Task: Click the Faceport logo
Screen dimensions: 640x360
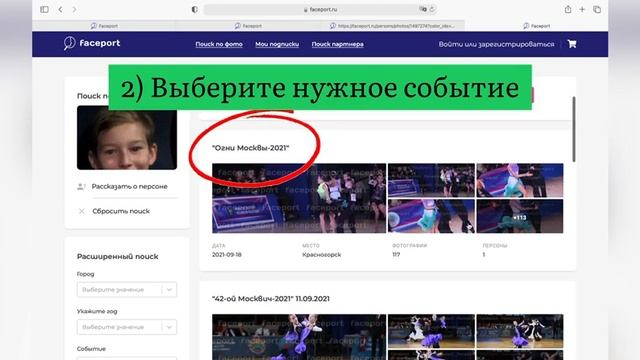Action: tap(92, 43)
